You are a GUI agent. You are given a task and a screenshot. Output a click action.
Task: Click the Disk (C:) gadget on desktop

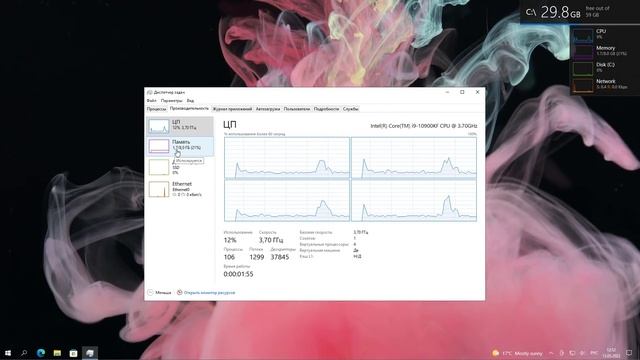point(605,68)
